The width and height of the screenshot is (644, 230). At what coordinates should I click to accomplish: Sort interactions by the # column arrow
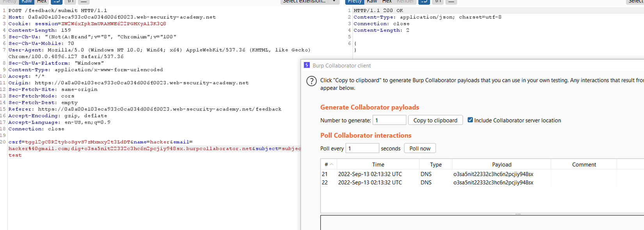(x=331, y=165)
